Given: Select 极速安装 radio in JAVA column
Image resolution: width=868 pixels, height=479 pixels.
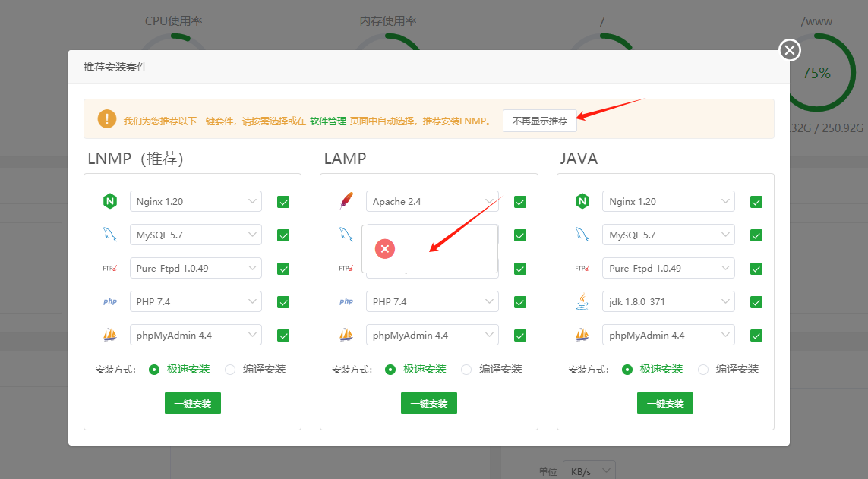Looking at the screenshot, I should coord(627,370).
